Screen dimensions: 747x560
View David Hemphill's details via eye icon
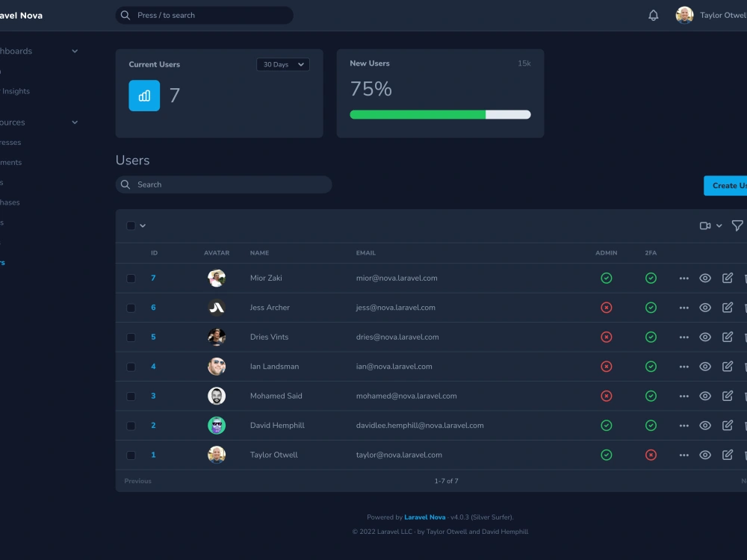(x=705, y=426)
